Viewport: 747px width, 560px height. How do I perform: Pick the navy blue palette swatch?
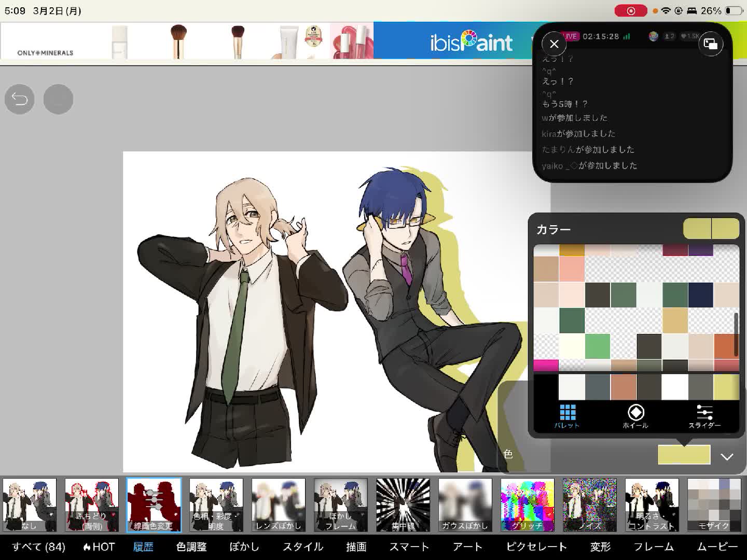tap(701, 295)
